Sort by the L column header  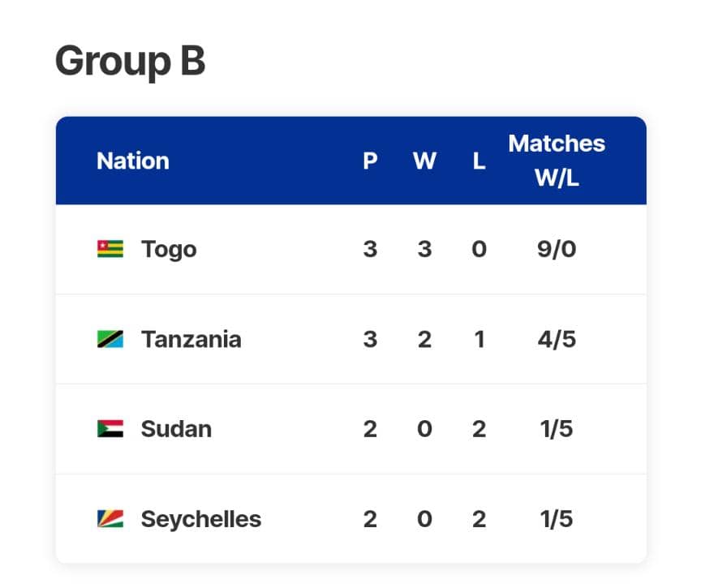(479, 161)
